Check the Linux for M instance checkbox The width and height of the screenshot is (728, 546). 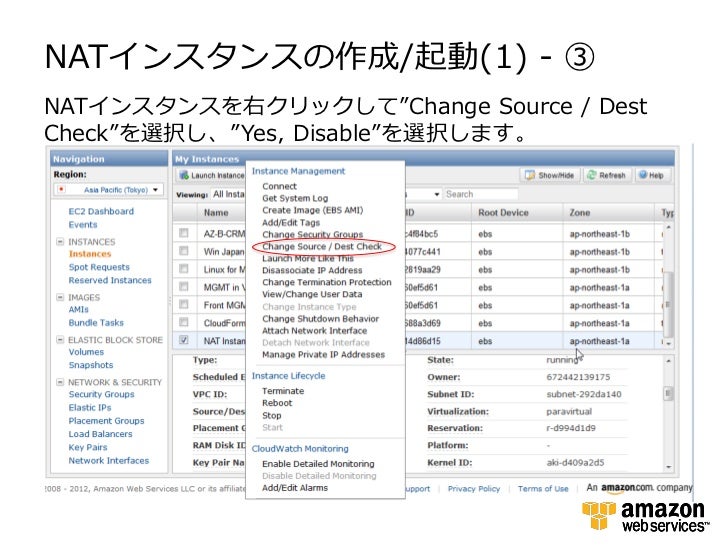[x=184, y=269]
